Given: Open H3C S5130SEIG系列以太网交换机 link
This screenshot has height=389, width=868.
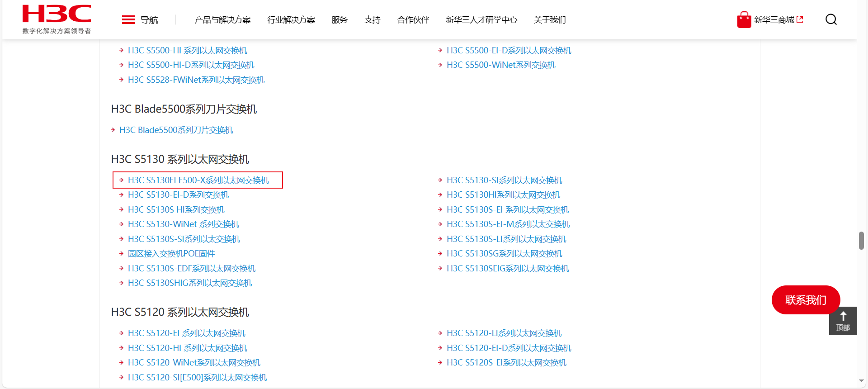Looking at the screenshot, I should coord(508,269).
